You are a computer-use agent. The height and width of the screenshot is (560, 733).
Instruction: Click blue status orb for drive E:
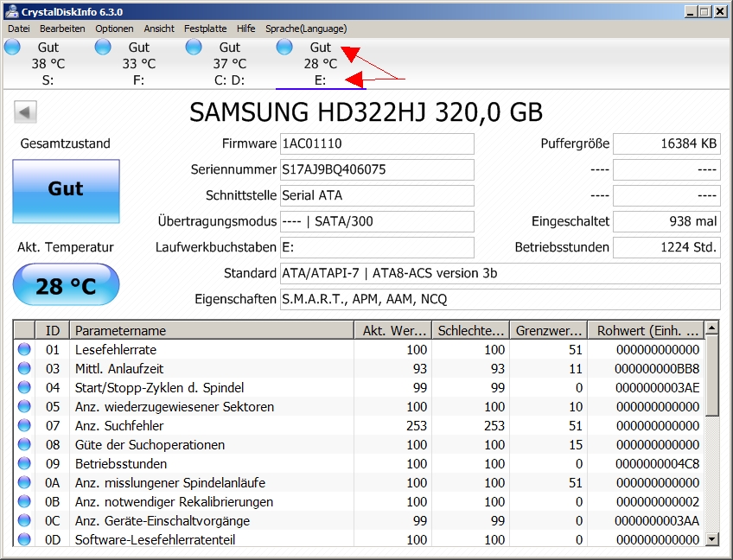coord(284,47)
